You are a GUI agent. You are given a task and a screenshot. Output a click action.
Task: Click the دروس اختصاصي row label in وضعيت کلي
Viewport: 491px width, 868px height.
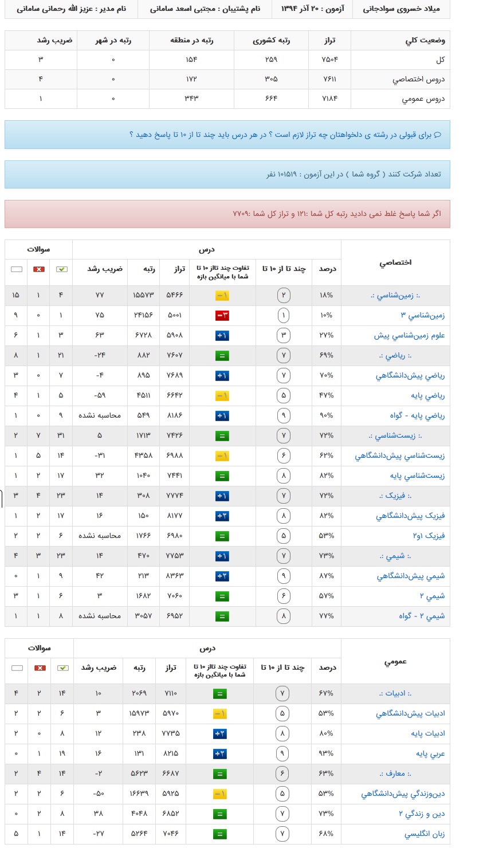418,79
